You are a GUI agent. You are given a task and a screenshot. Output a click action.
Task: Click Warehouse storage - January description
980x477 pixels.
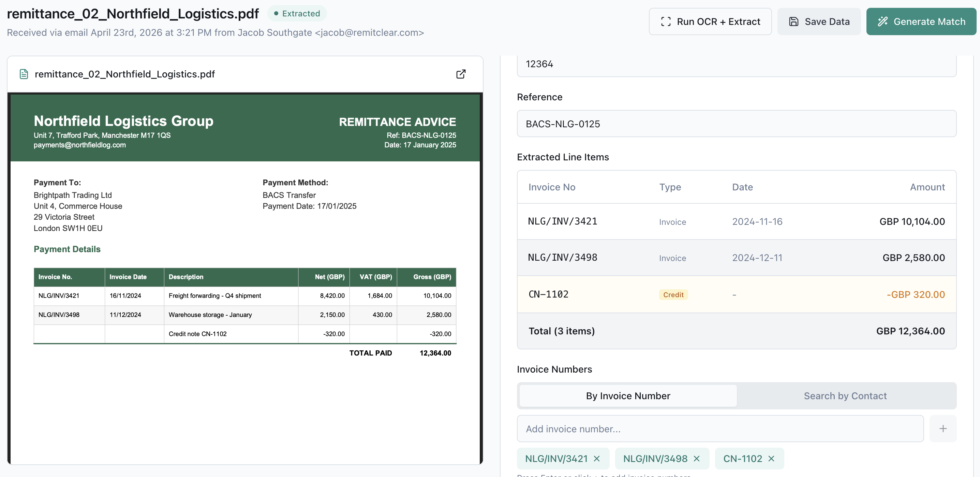point(210,315)
